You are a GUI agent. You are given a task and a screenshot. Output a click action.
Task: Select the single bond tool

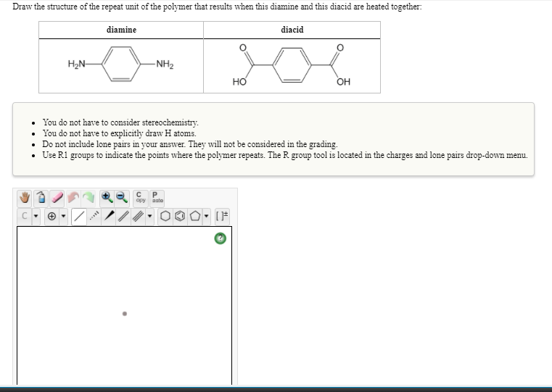[x=79, y=216]
